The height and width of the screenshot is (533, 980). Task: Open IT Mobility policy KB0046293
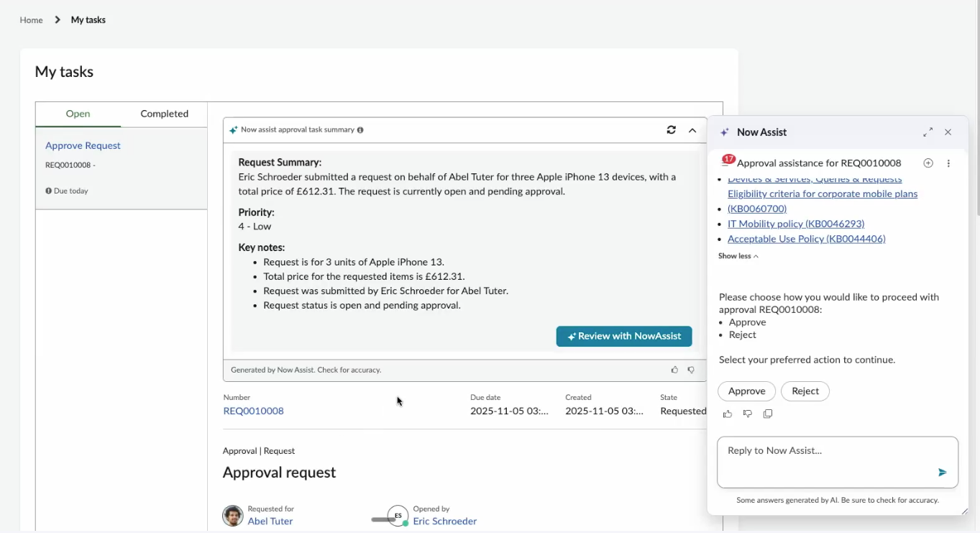[796, 224]
